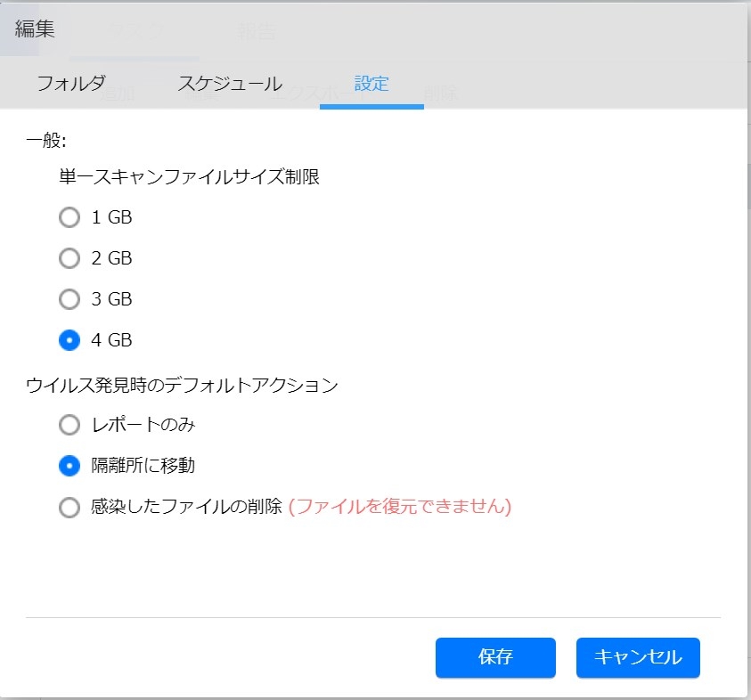This screenshot has width=751, height=700.
Task: Choose the 2 GB file size limit
Action: (69, 258)
